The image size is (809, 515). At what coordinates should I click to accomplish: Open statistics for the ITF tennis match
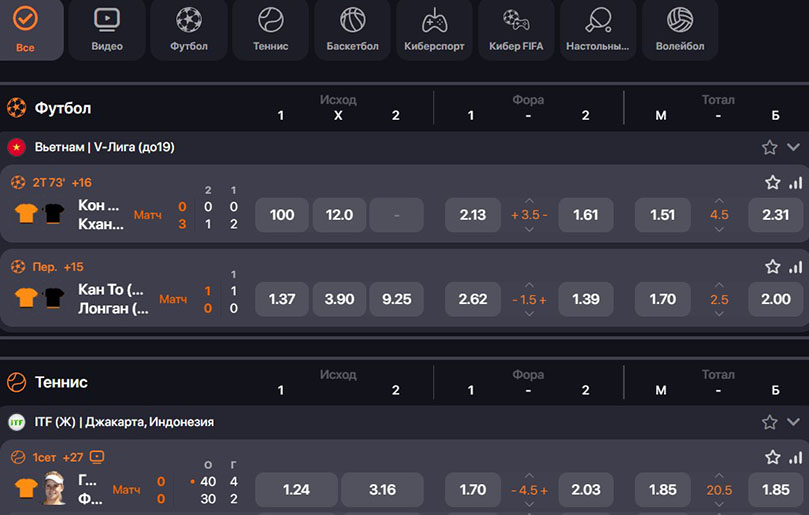pos(795,458)
